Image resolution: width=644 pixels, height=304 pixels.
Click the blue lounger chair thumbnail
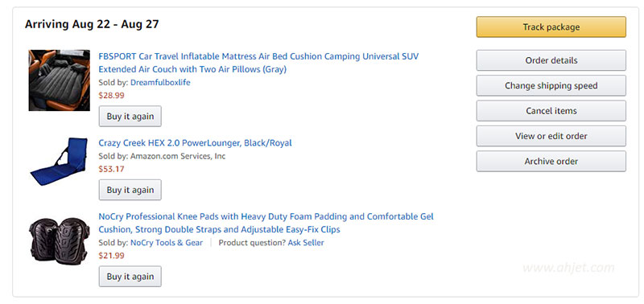tap(59, 161)
